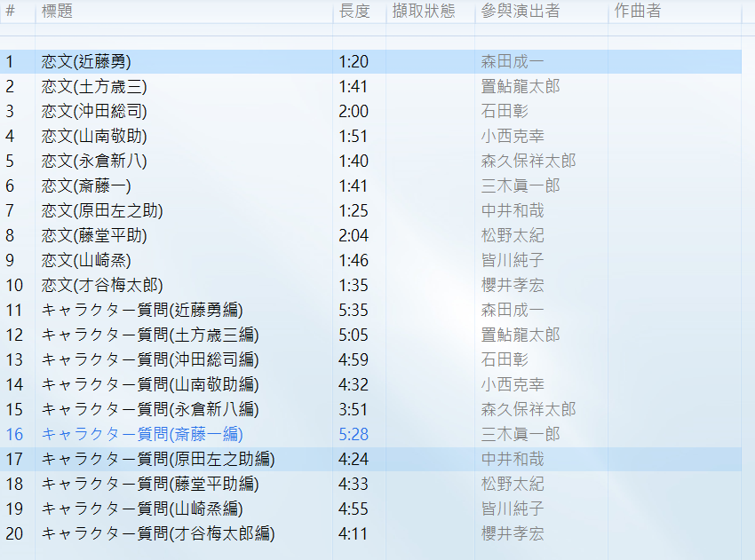
Task: Click highlighted length 5:28 of track 16
Action: click(x=354, y=434)
